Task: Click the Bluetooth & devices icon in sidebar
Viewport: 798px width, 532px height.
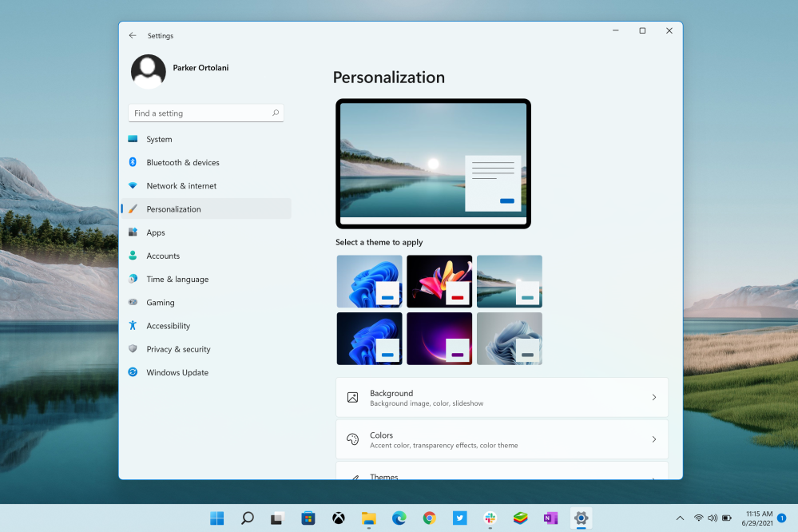Action: coord(133,162)
